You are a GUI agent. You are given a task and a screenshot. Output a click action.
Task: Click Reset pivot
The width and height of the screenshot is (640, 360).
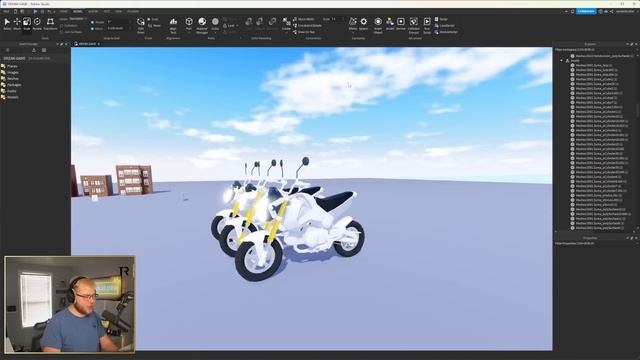click(x=155, y=25)
